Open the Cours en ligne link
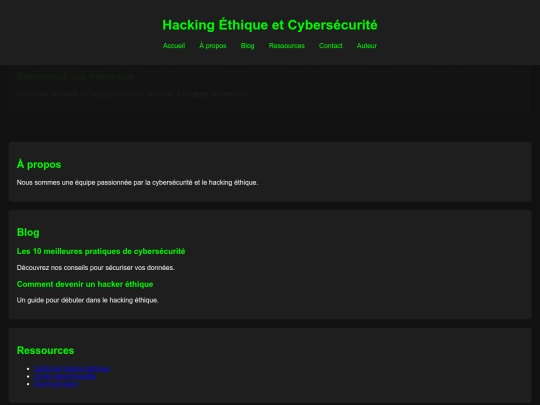Image resolution: width=540 pixels, height=405 pixels. [x=55, y=384]
